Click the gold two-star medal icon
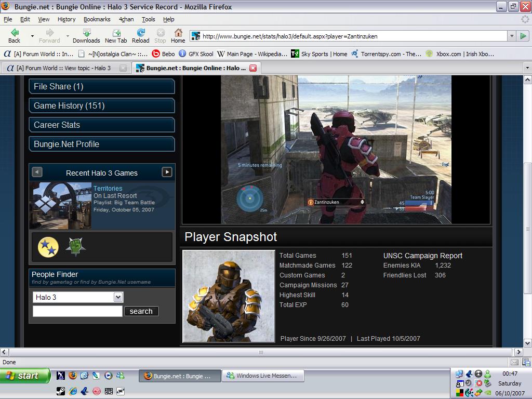Viewport: 532px width, 399px height. 48,247
